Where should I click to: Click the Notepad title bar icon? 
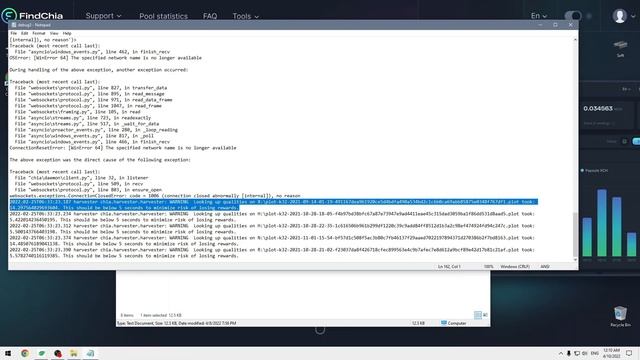14,25
